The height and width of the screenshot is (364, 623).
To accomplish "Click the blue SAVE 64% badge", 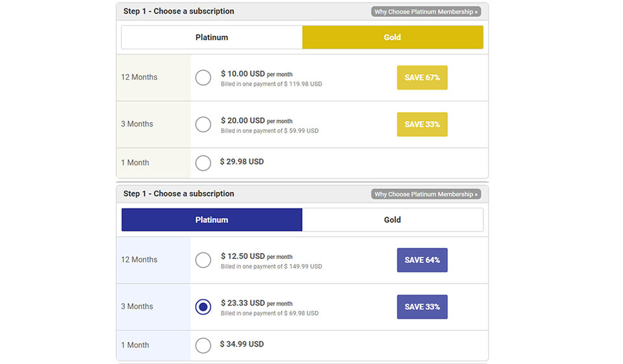I will tap(422, 260).
